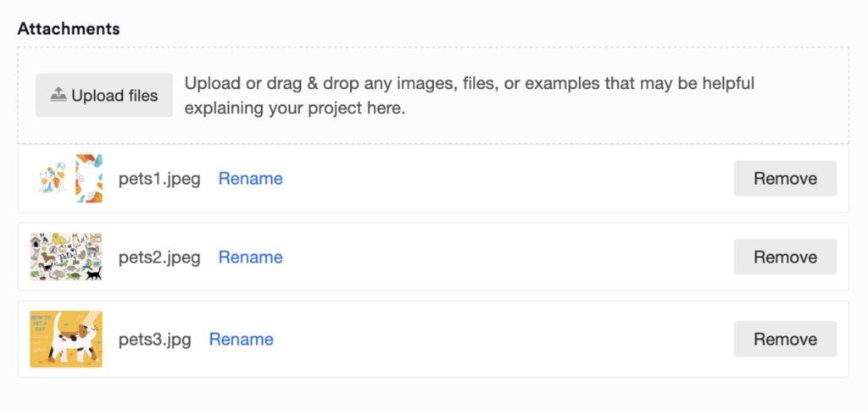Click the upload arrow icon

58,96
